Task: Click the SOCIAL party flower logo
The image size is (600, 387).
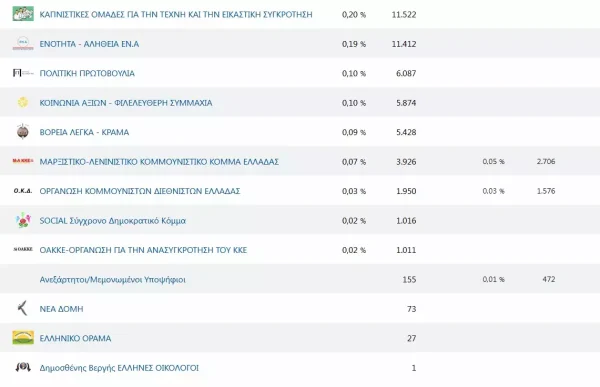Action: pos(23,220)
